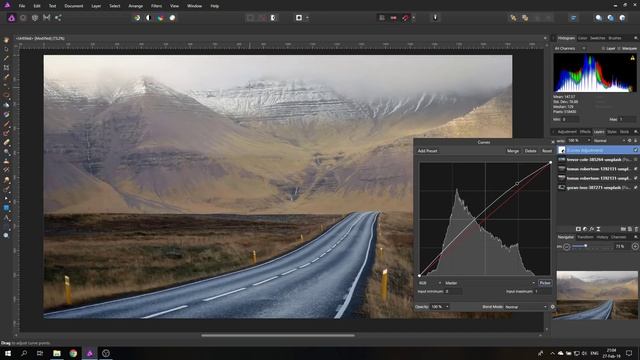Apply Auto Levels from the toolbar

click(137, 18)
